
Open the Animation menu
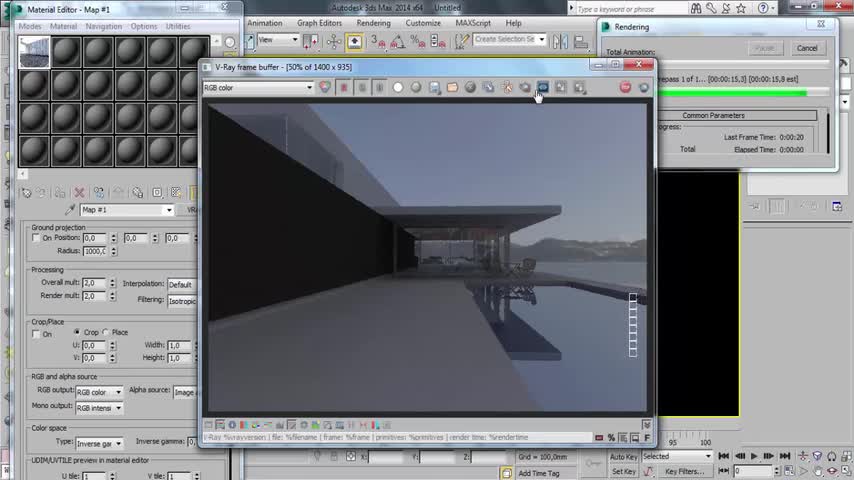265,23
